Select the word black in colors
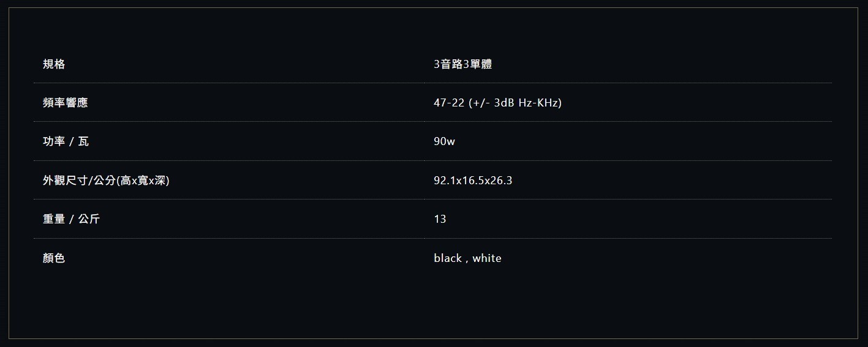This screenshot has height=347, width=868. (x=447, y=258)
